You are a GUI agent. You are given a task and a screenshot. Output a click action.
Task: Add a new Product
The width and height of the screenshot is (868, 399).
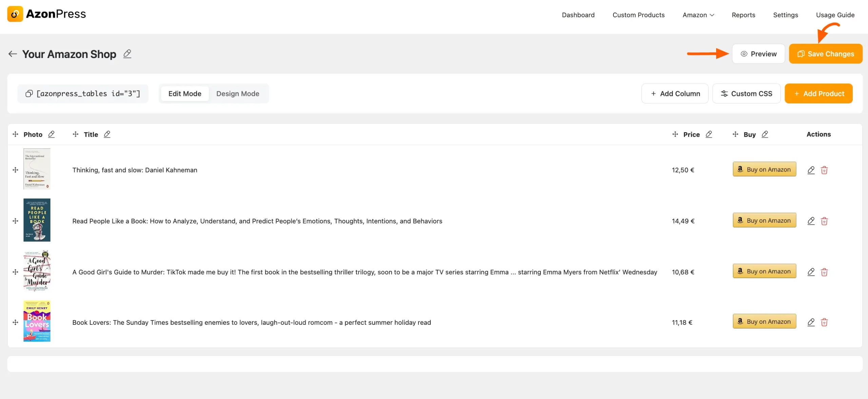tap(819, 94)
